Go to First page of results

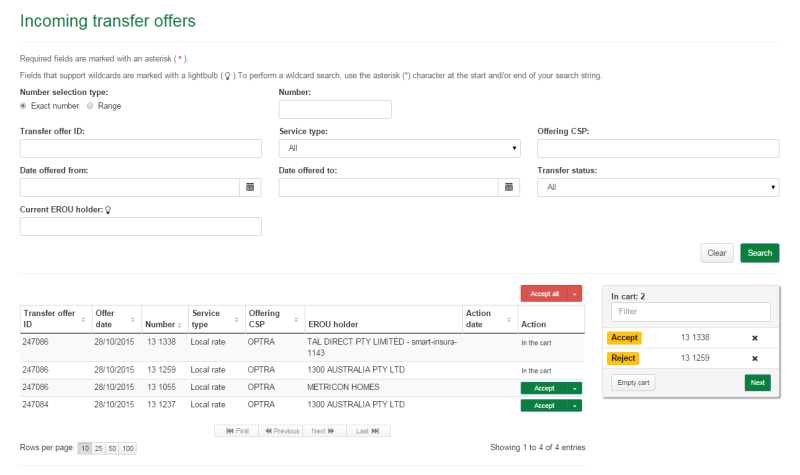(x=237, y=431)
